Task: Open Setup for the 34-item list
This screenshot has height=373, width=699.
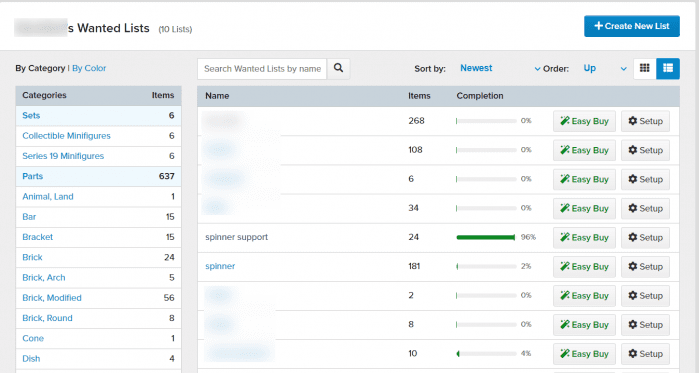Action: pos(646,209)
